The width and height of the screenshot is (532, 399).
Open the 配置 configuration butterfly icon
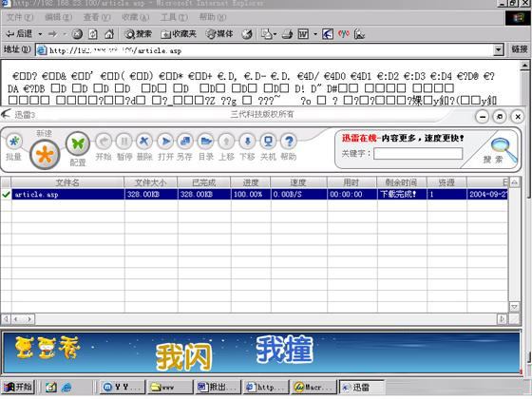(78, 143)
